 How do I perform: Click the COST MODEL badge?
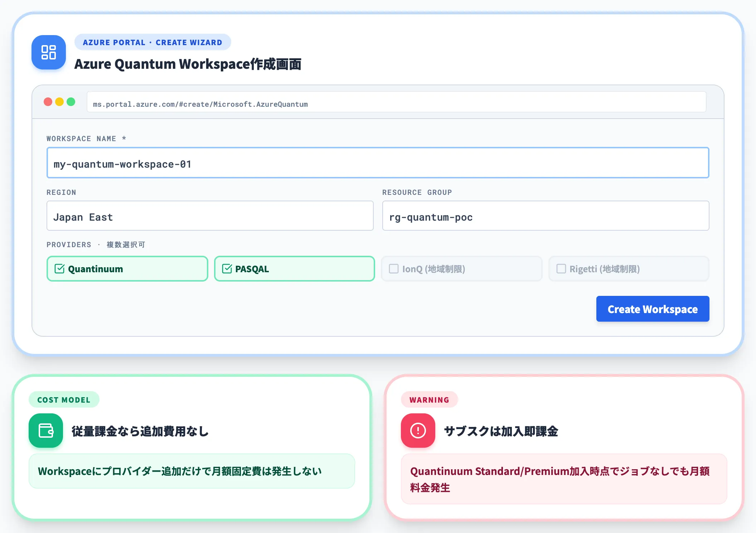[64, 400]
